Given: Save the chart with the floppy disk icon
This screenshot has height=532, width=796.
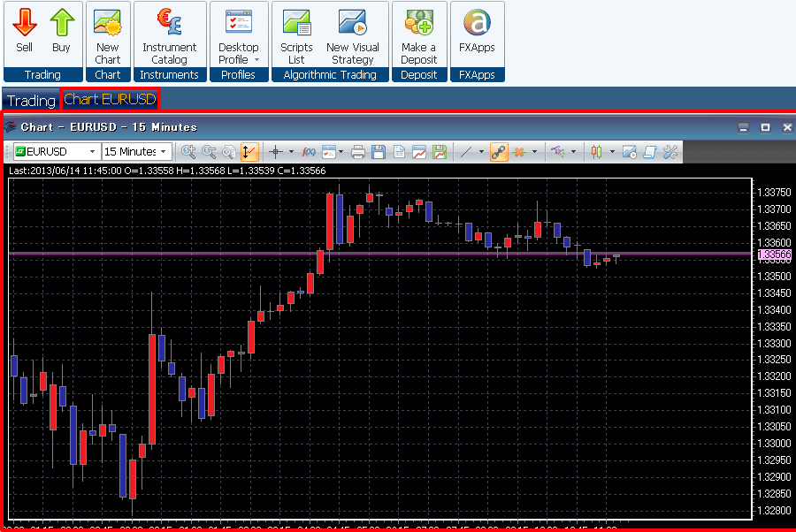Looking at the screenshot, I should click(379, 152).
